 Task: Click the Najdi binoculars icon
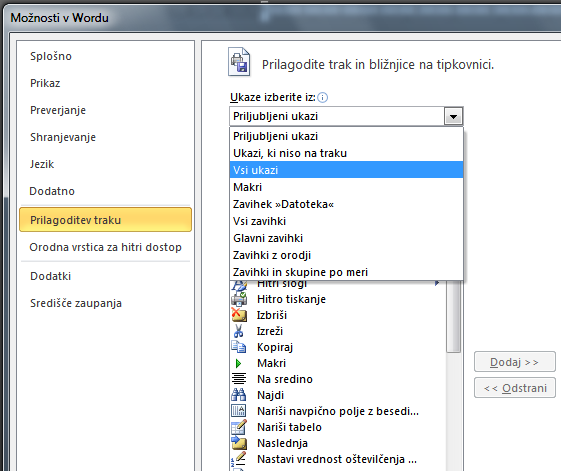(239, 395)
